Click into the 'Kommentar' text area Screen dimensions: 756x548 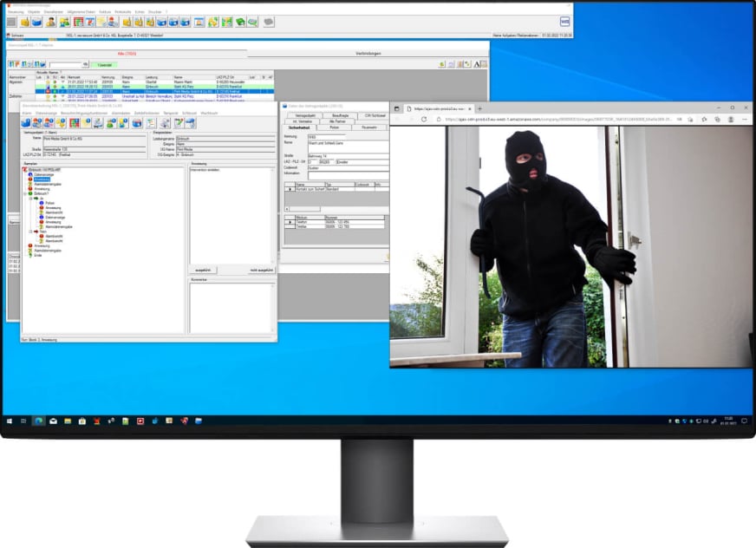click(x=231, y=308)
